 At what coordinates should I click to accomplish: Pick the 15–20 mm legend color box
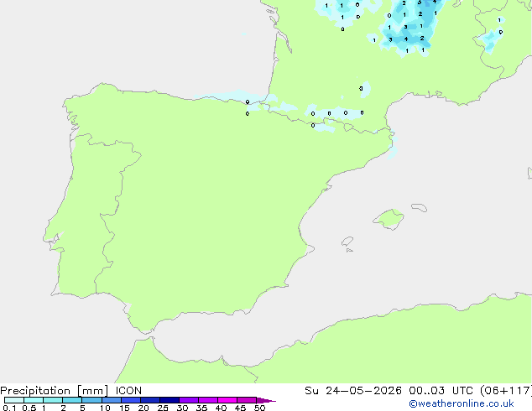click(x=131, y=400)
